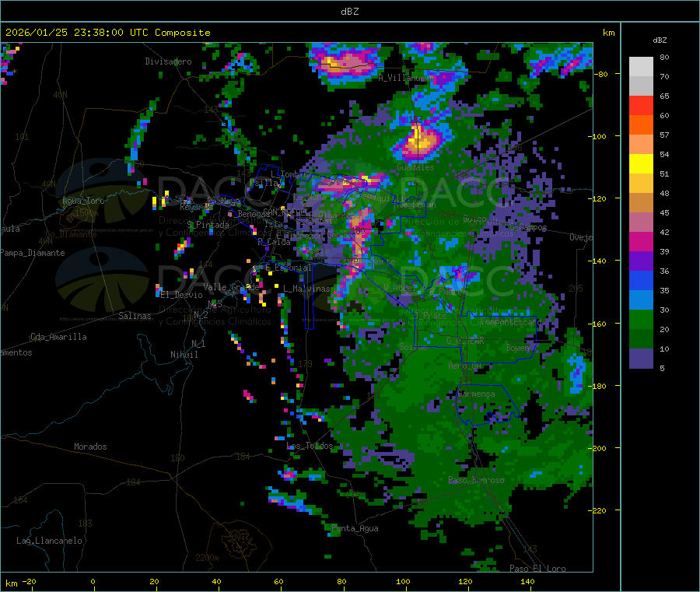Select the Cda_Amarilla label
Image resolution: width=700 pixels, height=592 pixels.
tap(58, 337)
